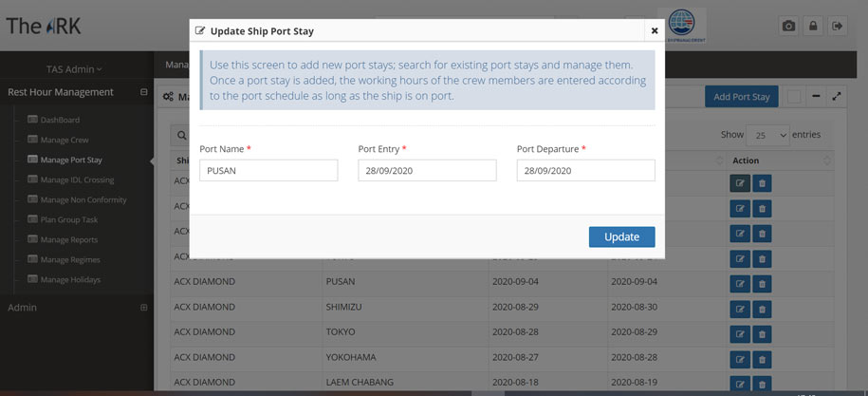Open Manage Crew in the sidebar
The image size is (868, 396).
tap(58, 140)
